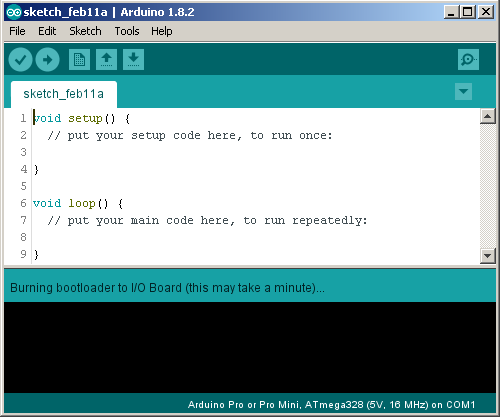Create a new sketch with New icon
This screenshot has width=500, height=417.
[x=79, y=60]
